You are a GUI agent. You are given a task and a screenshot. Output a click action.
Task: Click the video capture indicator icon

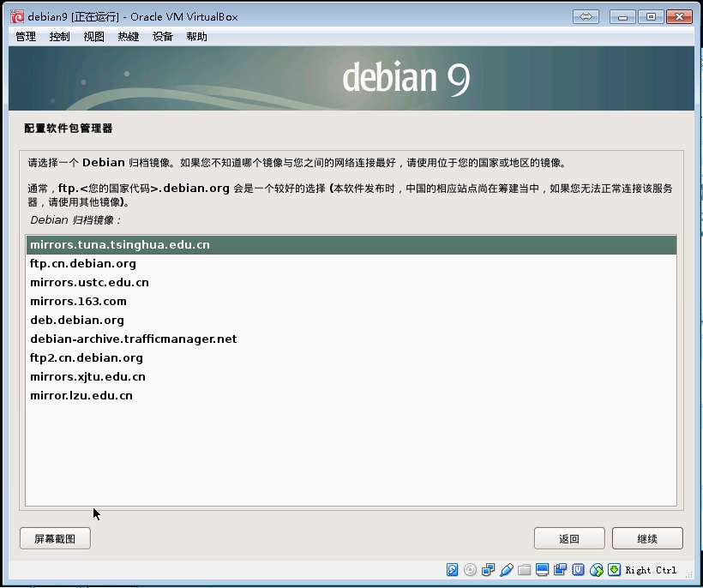tap(560, 570)
